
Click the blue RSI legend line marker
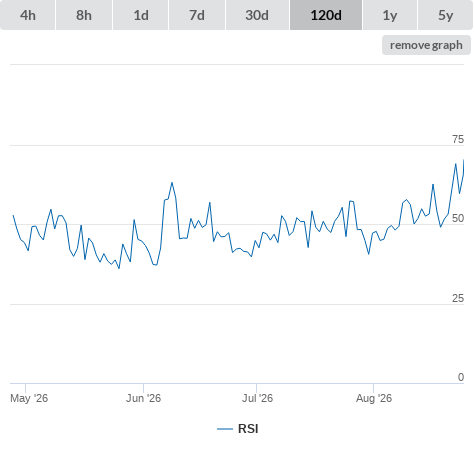click(x=225, y=429)
